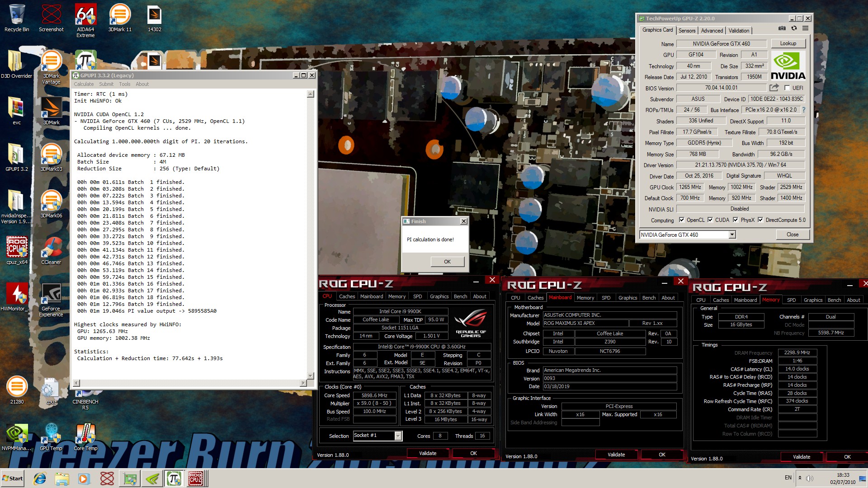The height and width of the screenshot is (488, 868).
Task: Open GPUPI About menu
Action: (x=142, y=84)
